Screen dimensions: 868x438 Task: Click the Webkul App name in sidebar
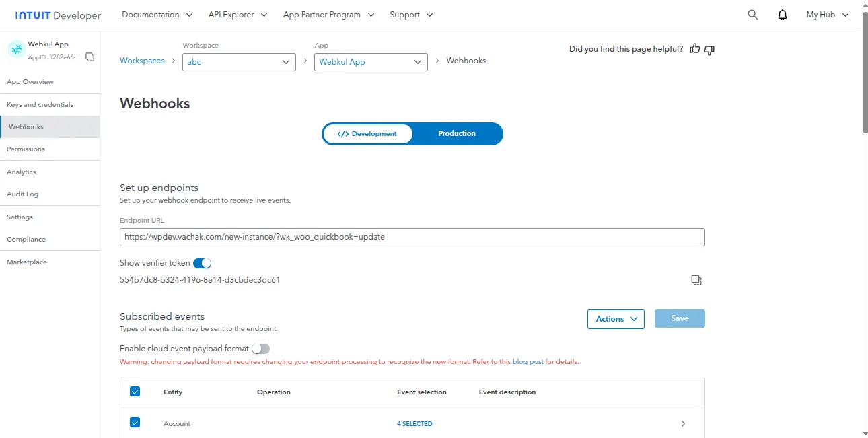click(x=48, y=44)
